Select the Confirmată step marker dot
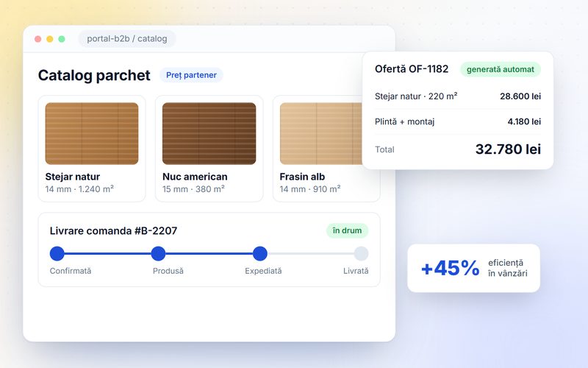Viewport: 588px width, 368px height. click(57, 253)
